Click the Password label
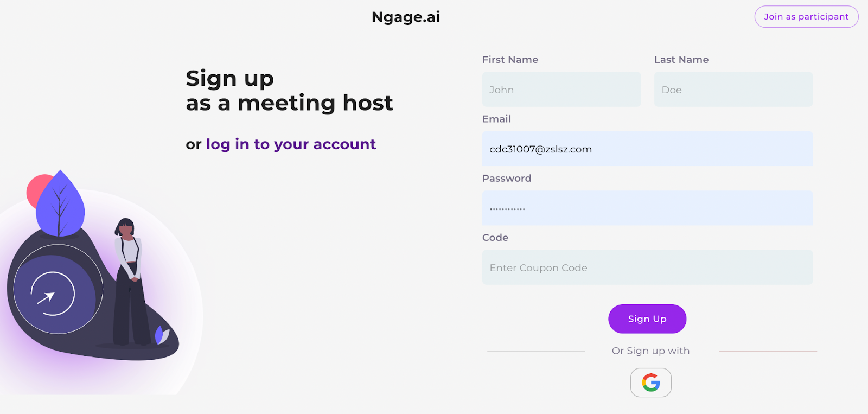 [x=507, y=179]
